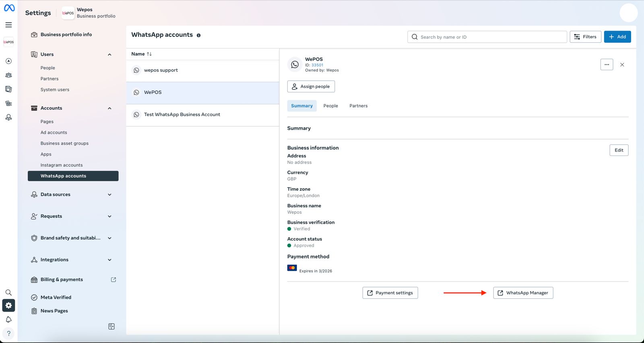644x343 pixels.
Task: Toggle the hamburger navigation menu
Action: [8, 25]
